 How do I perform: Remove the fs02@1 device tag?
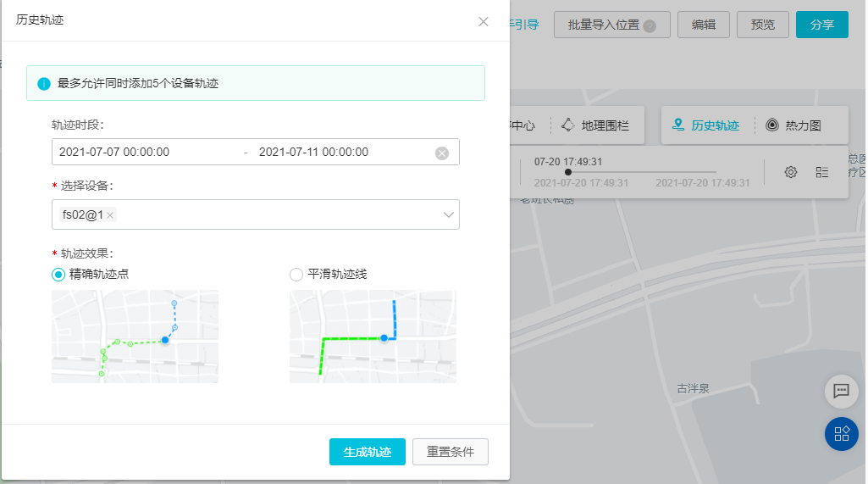[x=110, y=215]
